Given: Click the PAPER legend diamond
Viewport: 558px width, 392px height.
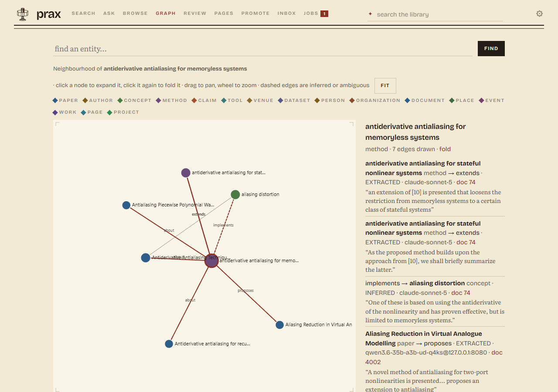Looking at the screenshot, I should [x=55, y=101].
